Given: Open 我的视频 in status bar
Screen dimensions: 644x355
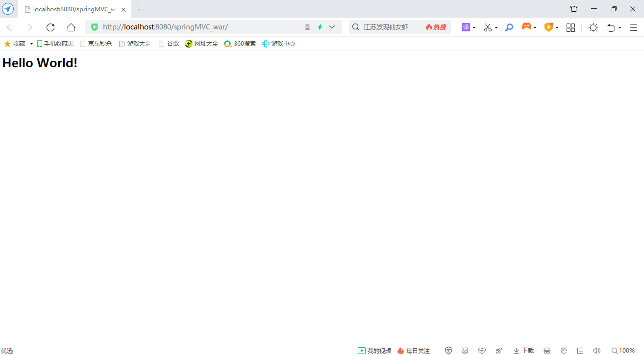Looking at the screenshot, I should 374,351.
